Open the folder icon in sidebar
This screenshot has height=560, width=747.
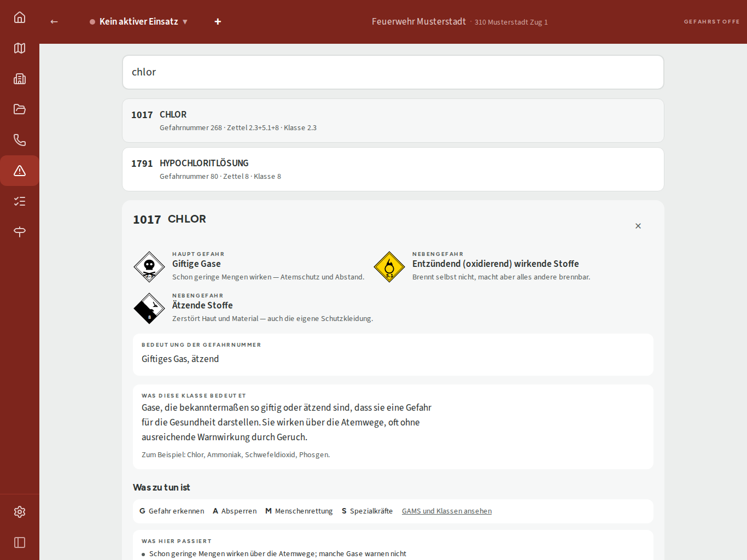(x=20, y=109)
